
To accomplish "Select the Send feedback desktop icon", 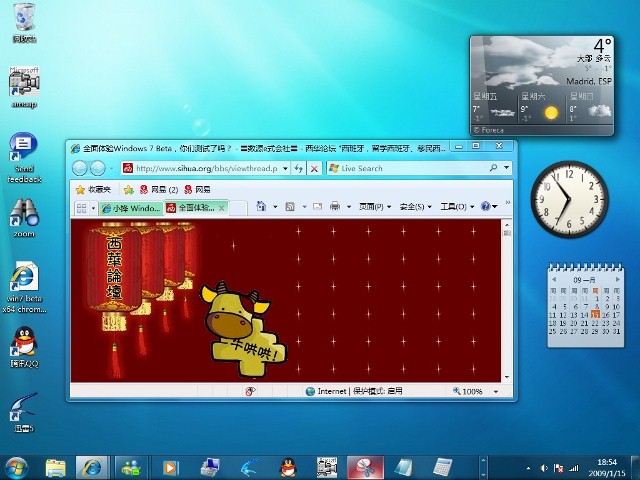I will [x=24, y=158].
